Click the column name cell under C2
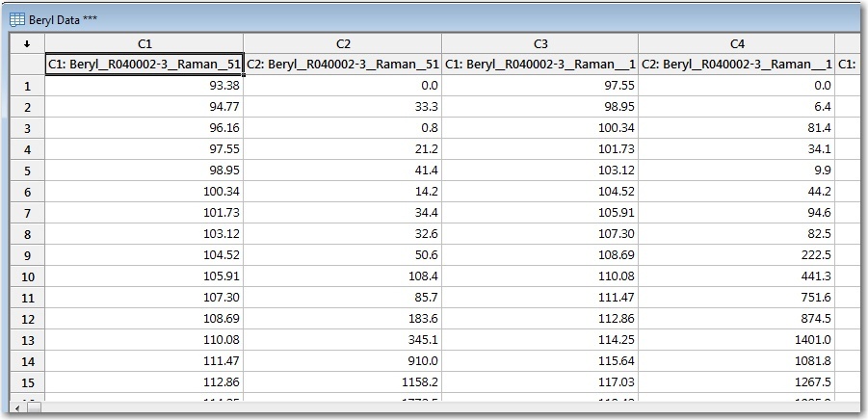The width and height of the screenshot is (868, 420). (342, 65)
